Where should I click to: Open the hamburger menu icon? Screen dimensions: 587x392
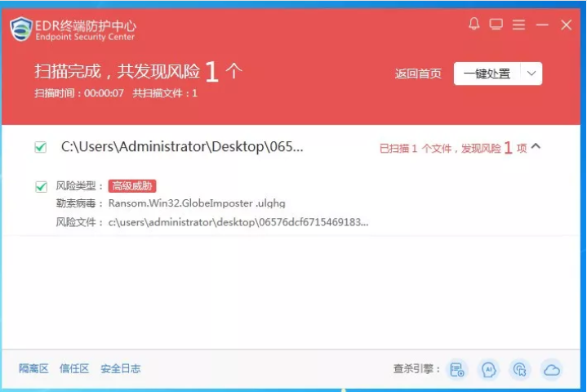point(518,24)
